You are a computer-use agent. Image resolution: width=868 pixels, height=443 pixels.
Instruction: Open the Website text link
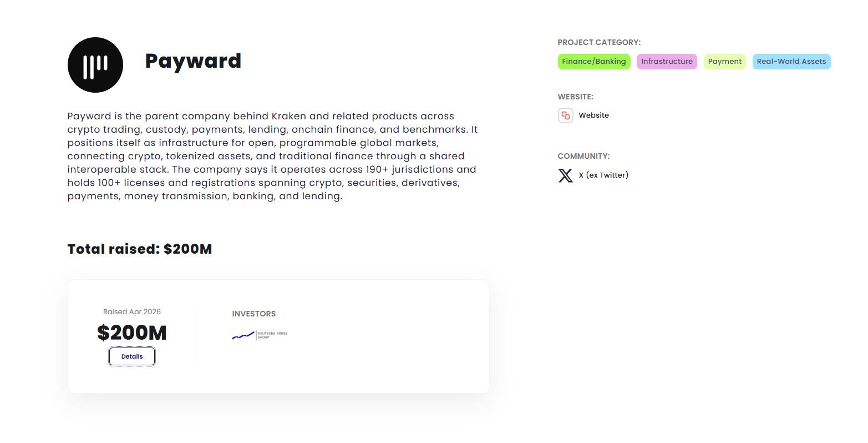pyautogui.click(x=593, y=115)
